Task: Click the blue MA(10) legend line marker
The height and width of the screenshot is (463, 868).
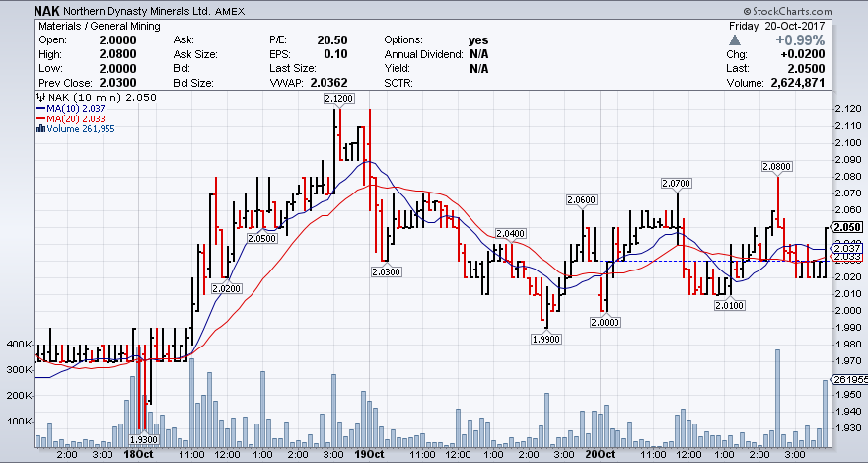Action: [38, 108]
